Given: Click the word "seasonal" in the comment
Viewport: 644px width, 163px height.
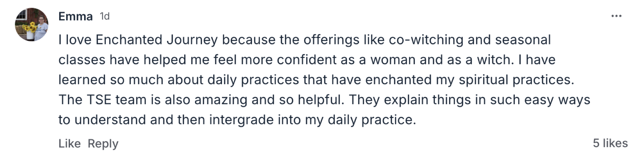Looking at the screenshot, I should [523, 40].
